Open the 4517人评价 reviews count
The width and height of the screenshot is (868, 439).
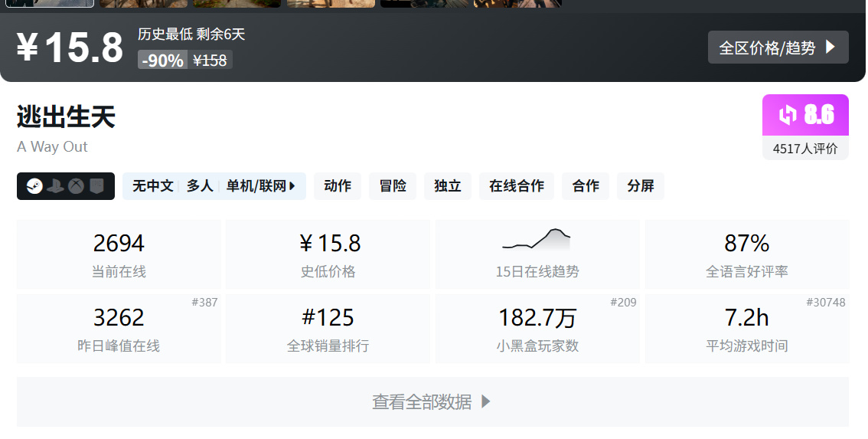805,149
